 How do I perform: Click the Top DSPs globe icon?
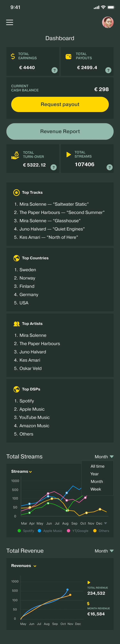coord(16,389)
